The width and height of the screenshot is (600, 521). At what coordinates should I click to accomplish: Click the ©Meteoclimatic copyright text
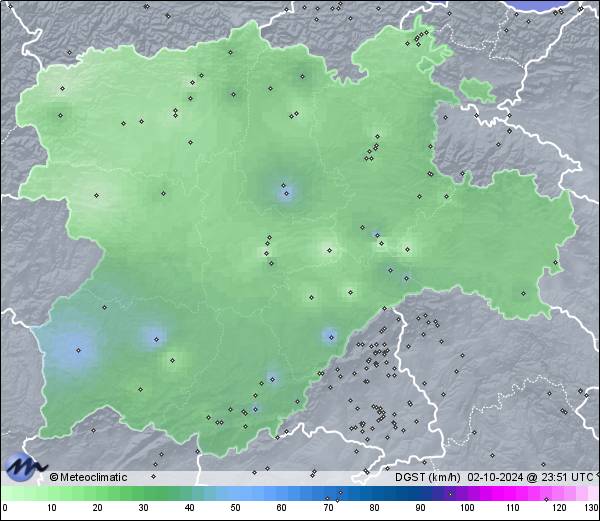pyautogui.click(x=88, y=477)
